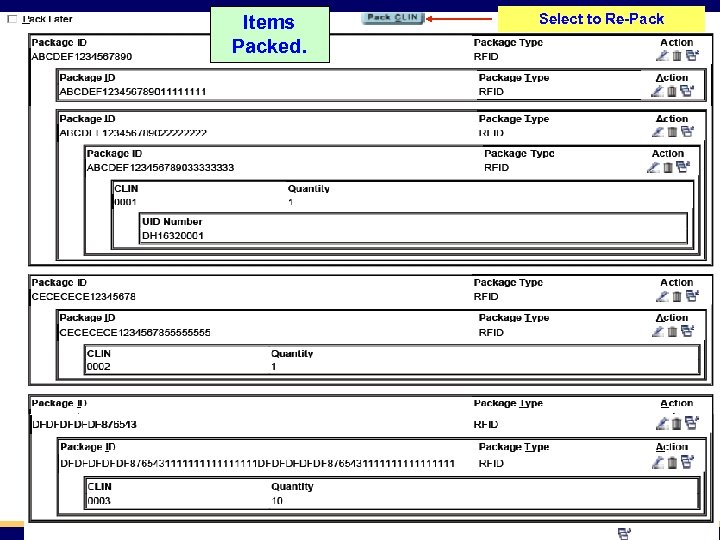The image size is (720, 540).
Task: Edit package ABCDEF1234567890 with pencil icon
Action: (x=662, y=56)
